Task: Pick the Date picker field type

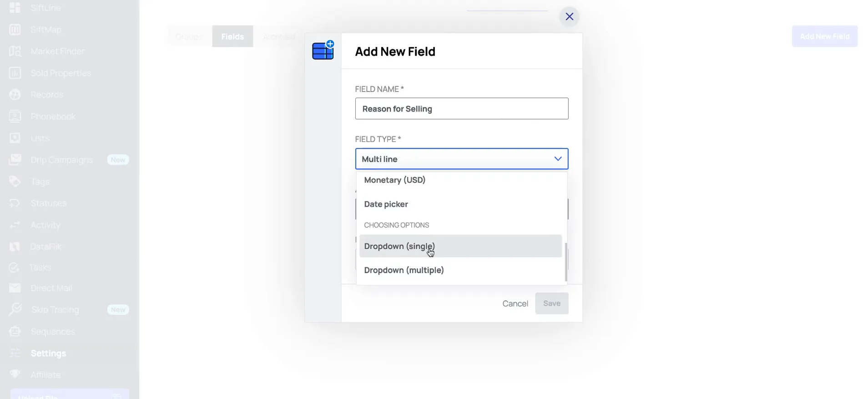Action: 460,204
